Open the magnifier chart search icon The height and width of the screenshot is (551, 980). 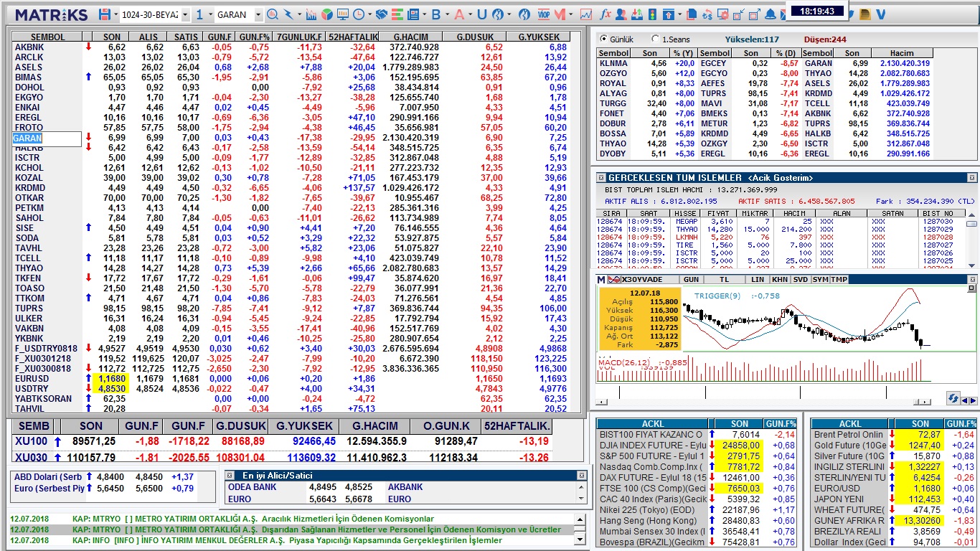tap(273, 14)
